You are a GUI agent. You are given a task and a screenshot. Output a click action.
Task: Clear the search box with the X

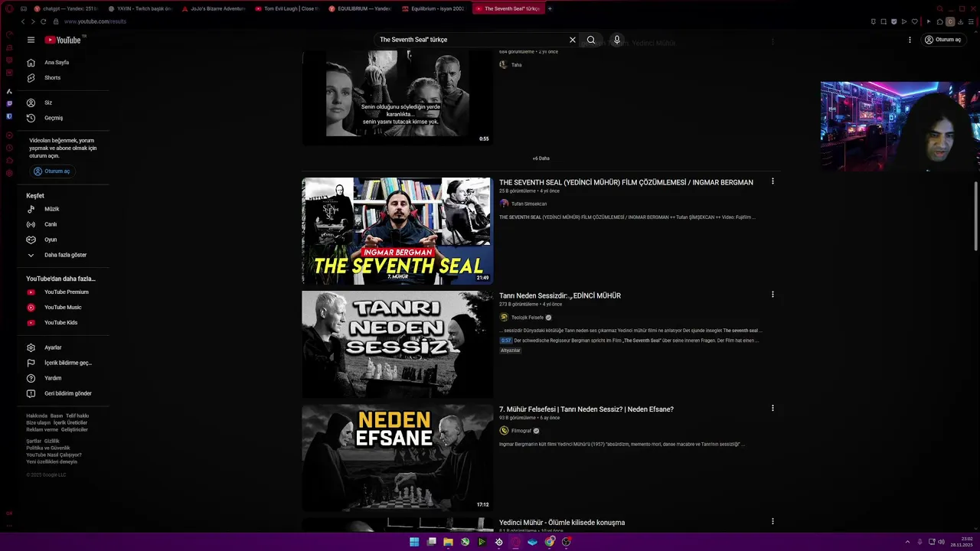click(572, 40)
